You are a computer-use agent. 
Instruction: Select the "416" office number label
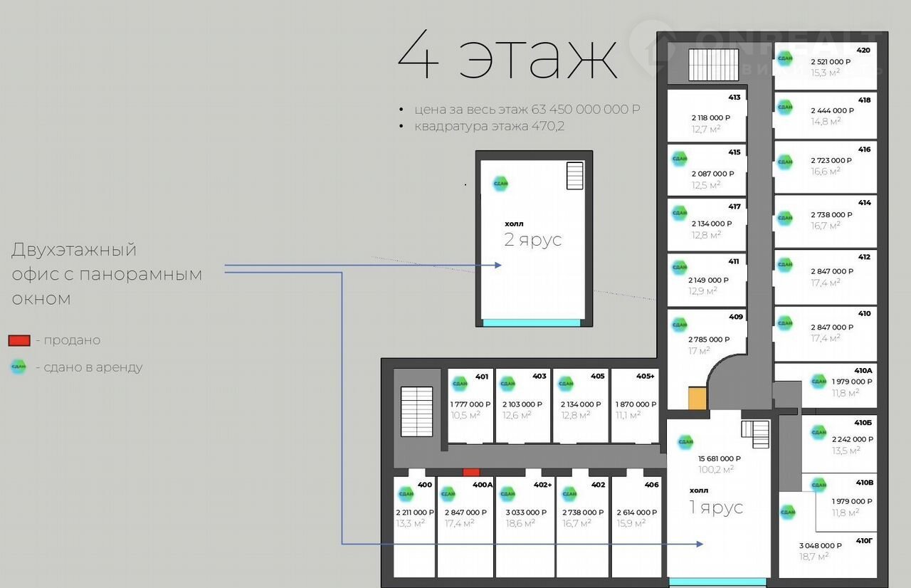coord(864,149)
